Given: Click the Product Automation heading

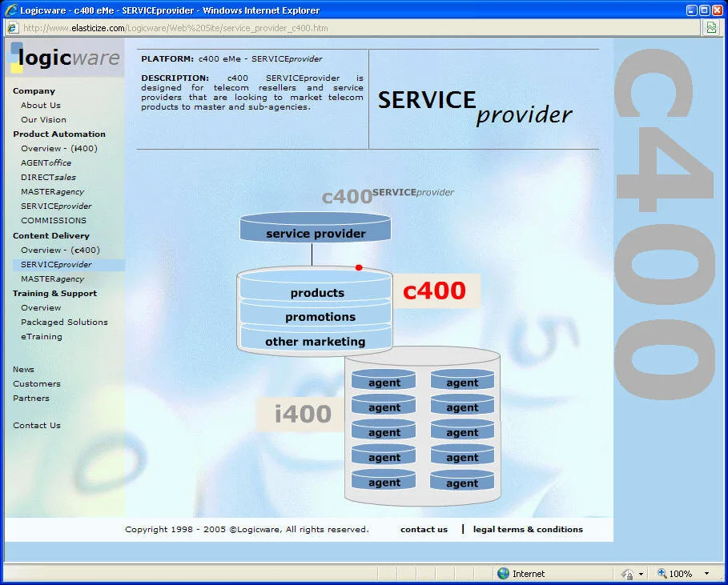Looking at the screenshot, I should (x=59, y=134).
